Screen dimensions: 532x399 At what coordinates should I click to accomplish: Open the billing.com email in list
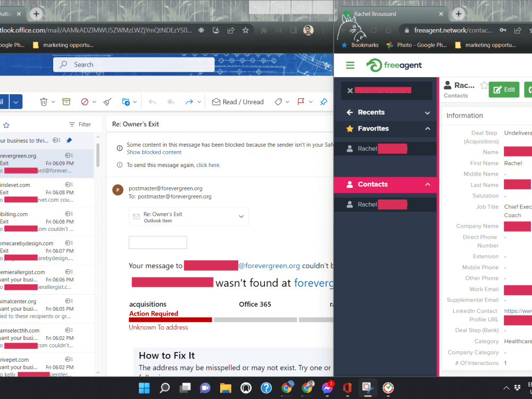tap(47, 221)
